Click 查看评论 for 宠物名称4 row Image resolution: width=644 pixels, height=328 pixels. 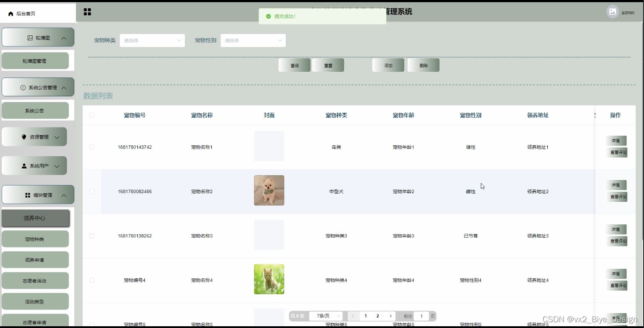[617, 285]
